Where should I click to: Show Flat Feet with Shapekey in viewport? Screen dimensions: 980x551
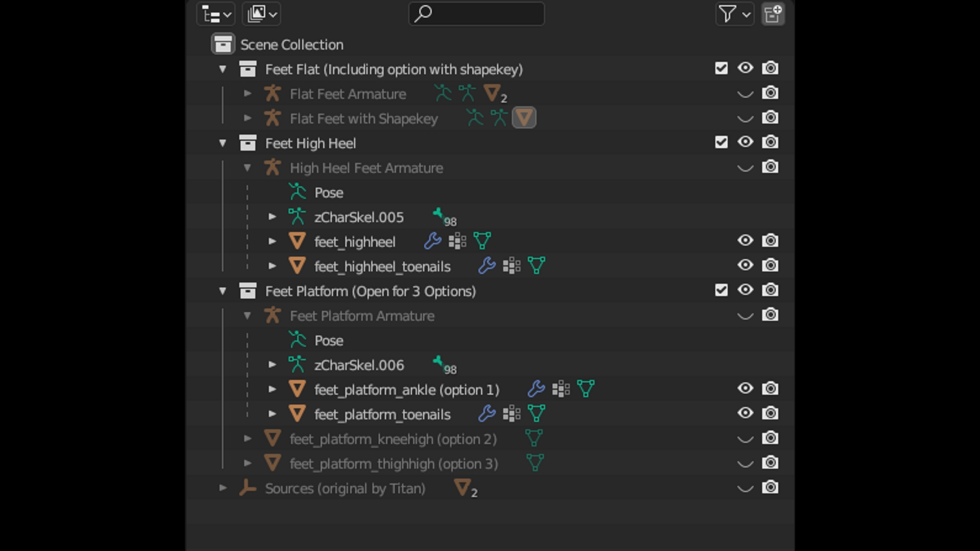[x=745, y=118]
